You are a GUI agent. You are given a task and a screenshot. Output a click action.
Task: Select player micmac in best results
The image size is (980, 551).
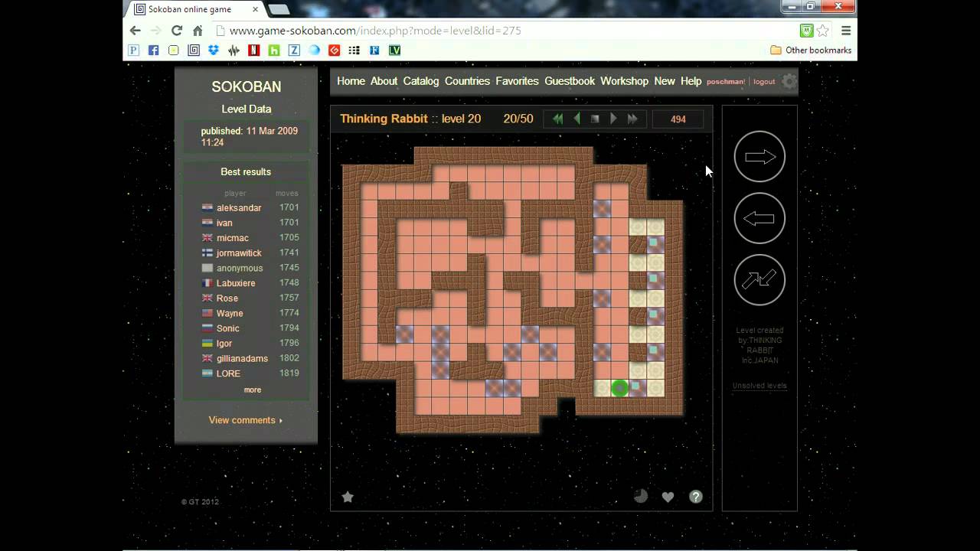click(x=232, y=238)
